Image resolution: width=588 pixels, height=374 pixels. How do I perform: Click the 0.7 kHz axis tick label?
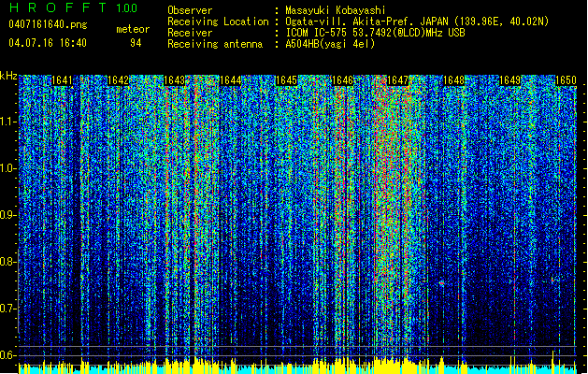tap(7, 309)
